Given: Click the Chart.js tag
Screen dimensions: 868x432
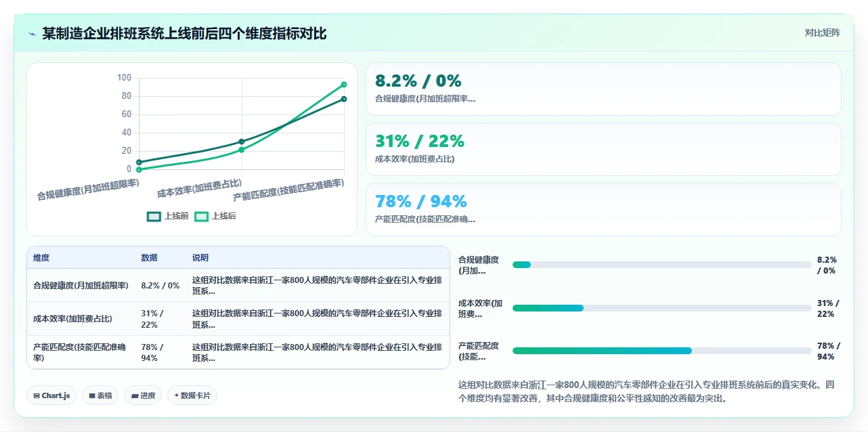Looking at the screenshot, I should coord(51,395).
